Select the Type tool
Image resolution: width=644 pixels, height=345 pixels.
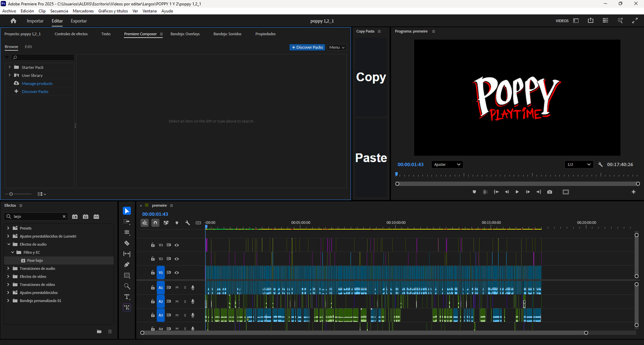click(x=127, y=297)
